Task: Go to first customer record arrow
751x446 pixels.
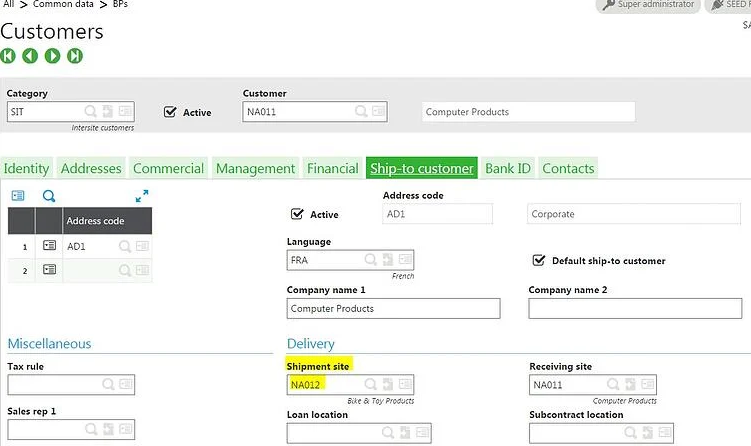Action: pyautogui.click(x=9, y=56)
